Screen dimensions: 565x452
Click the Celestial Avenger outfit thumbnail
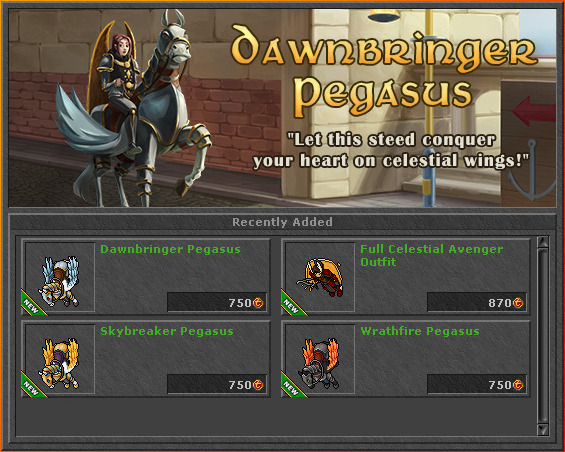click(320, 277)
